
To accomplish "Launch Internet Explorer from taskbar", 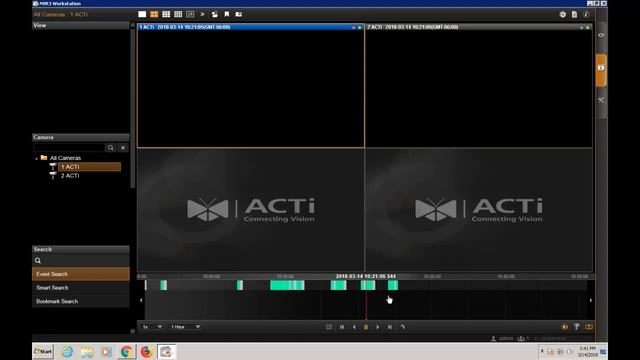I will coord(67,351).
